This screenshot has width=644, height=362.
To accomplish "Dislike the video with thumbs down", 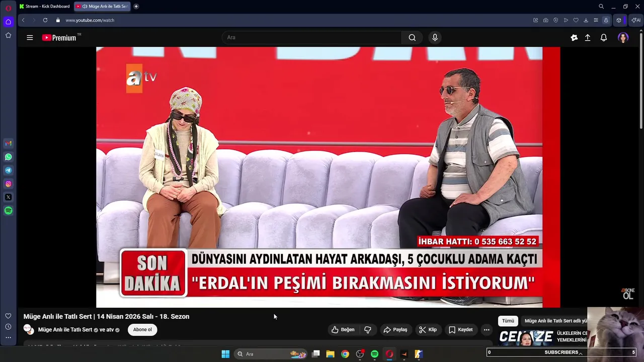I will click(368, 330).
